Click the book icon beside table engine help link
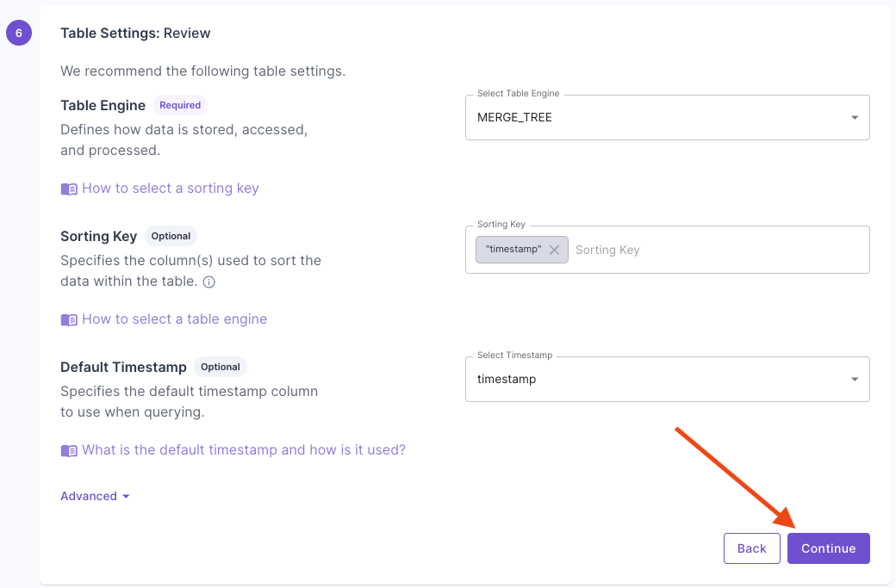 69,319
